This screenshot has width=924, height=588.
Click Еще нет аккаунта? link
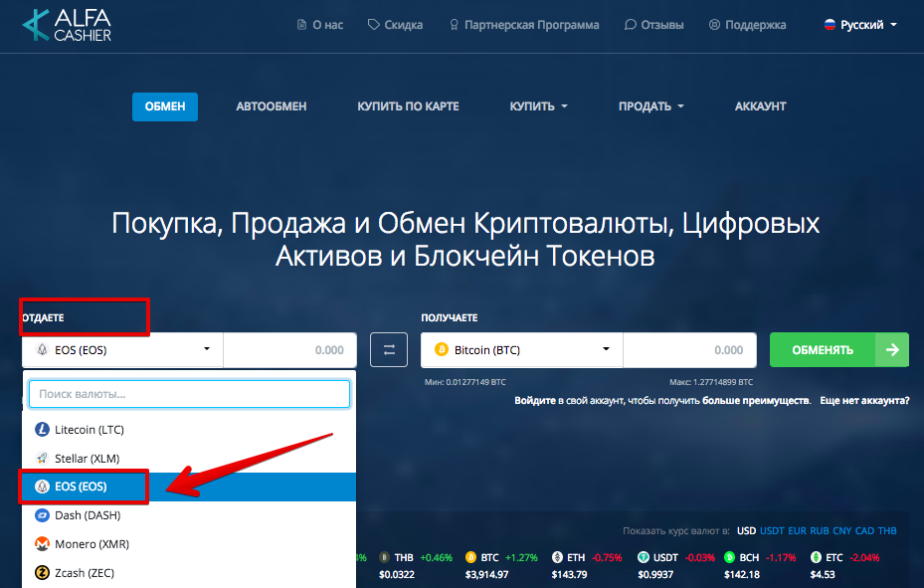pos(864,401)
